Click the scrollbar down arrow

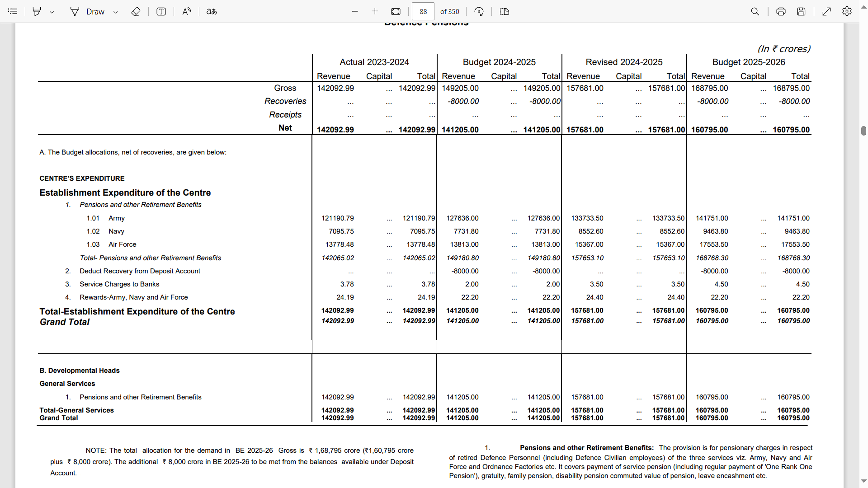click(863, 481)
